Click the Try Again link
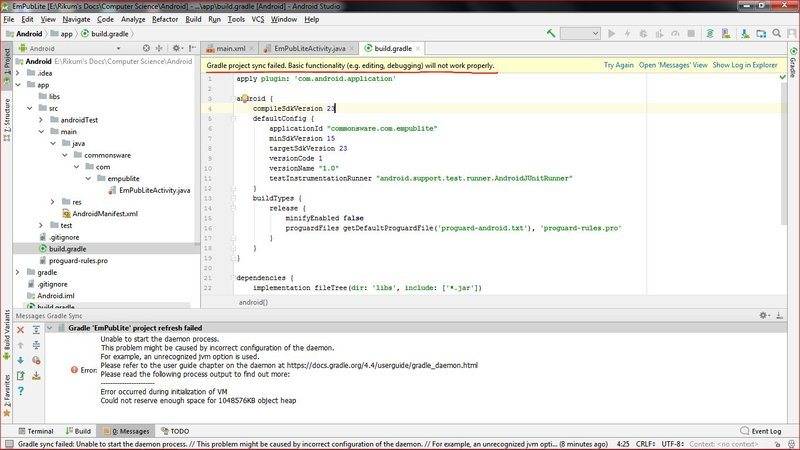 (618, 65)
